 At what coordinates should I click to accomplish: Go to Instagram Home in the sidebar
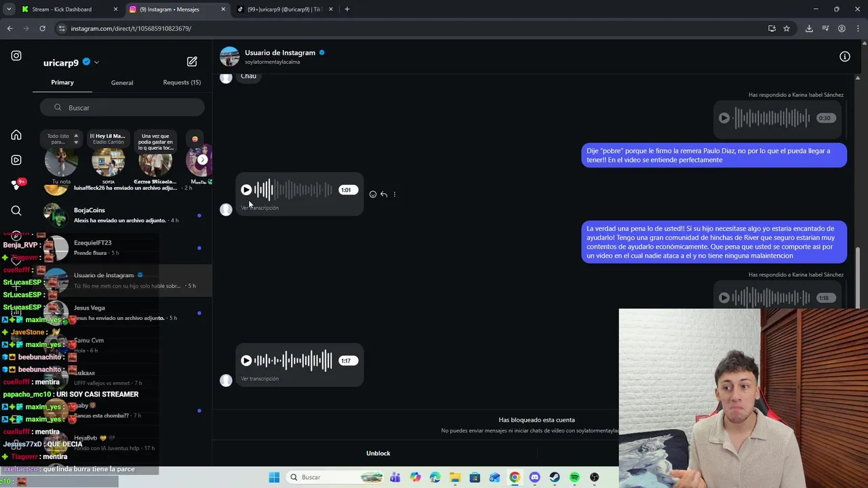[16, 135]
